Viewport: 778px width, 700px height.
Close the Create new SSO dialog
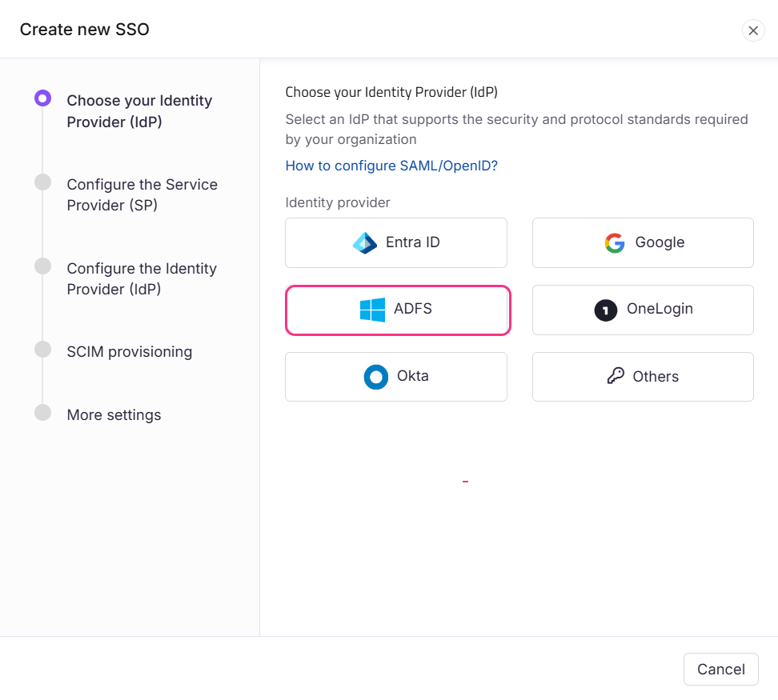pyautogui.click(x=753, y=30)
